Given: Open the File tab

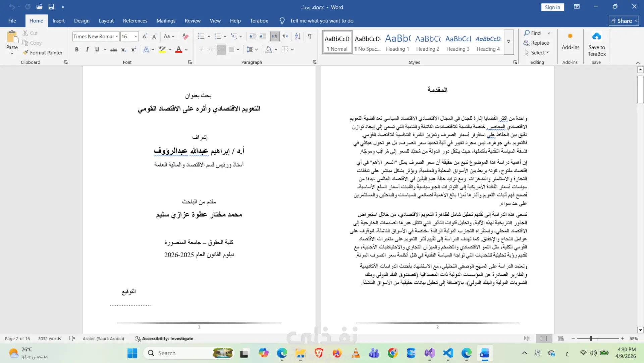Looking at the screenshot, I should [12, 21].
